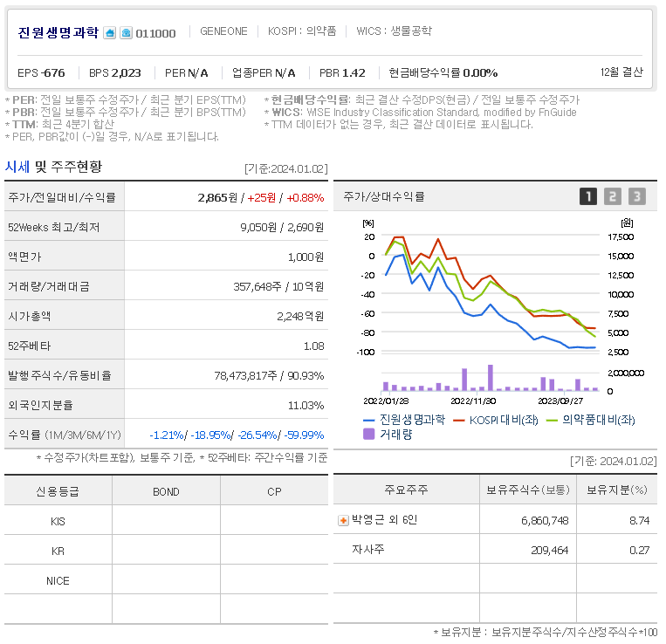The image size is (666, 644).
Task: Click the 2022/11/30 chart date label
Action: 473,401
